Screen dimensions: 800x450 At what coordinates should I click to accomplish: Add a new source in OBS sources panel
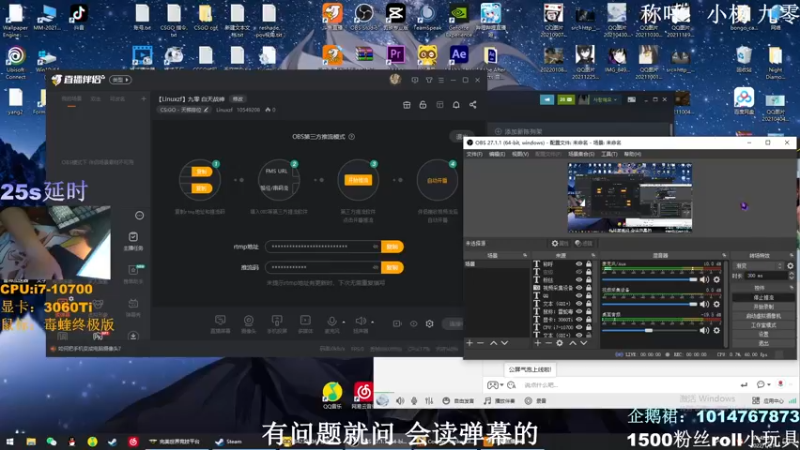point(538,343)
